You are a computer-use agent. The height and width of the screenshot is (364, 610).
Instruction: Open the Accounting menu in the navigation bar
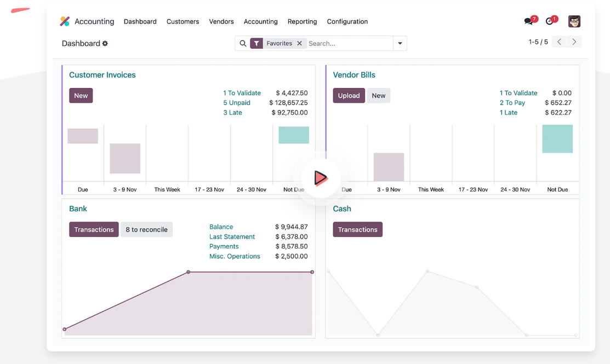pos(261,22)
